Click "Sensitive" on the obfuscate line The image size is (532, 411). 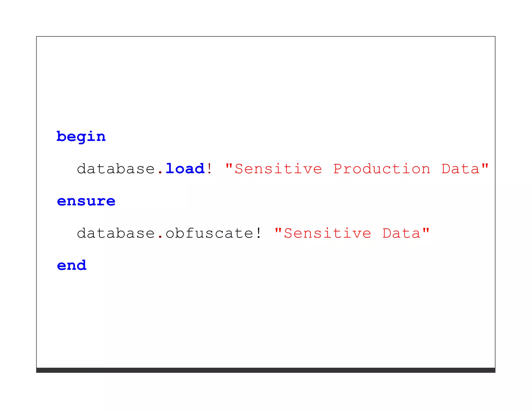(x=327, y=233)
